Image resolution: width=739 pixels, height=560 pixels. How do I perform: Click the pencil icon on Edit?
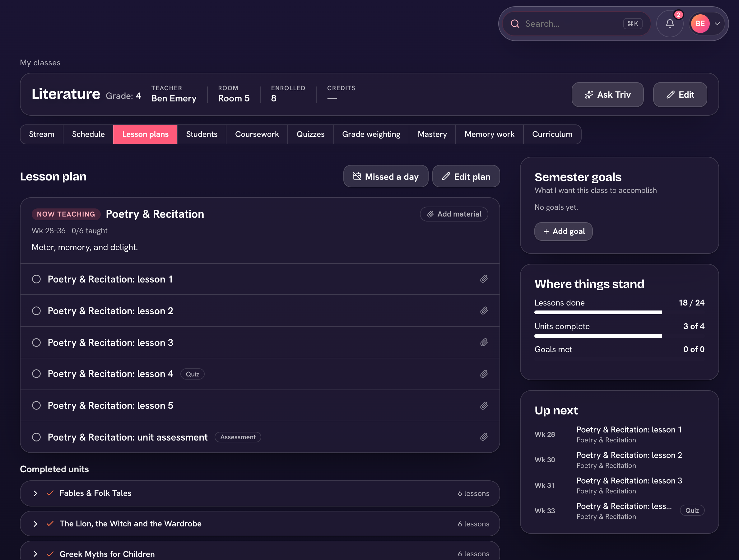[x=670, y=95]
